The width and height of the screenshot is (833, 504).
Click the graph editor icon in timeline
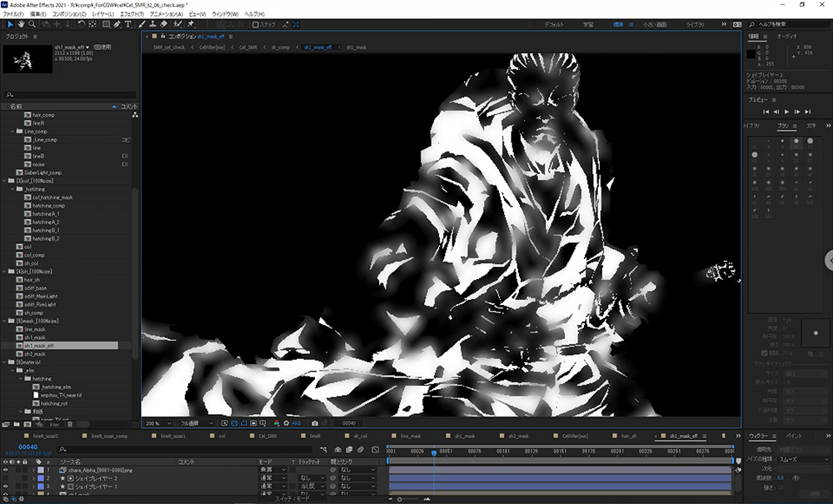[x=375, y=450]
